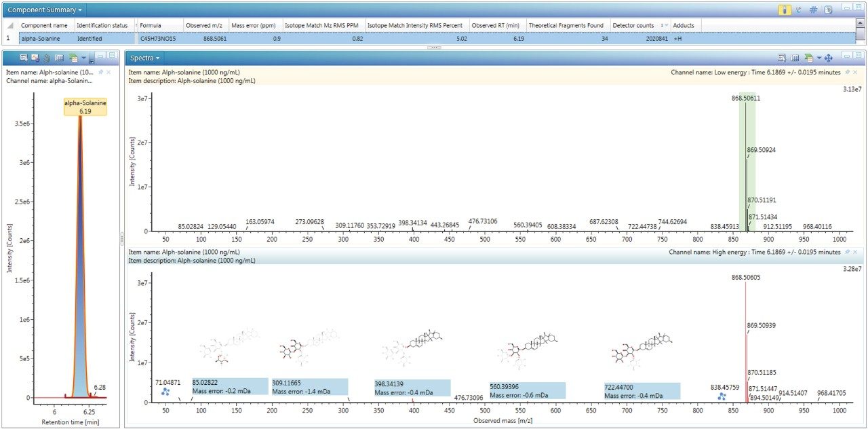Click the refresh arrows icon in Component Summary
The image size is (868, 429).
[798, 10]
